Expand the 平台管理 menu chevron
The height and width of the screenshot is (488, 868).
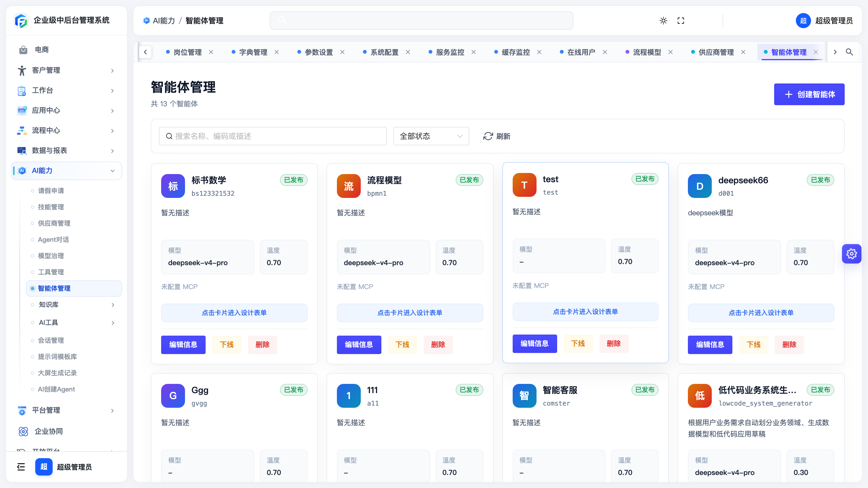[x=113, y=411]
